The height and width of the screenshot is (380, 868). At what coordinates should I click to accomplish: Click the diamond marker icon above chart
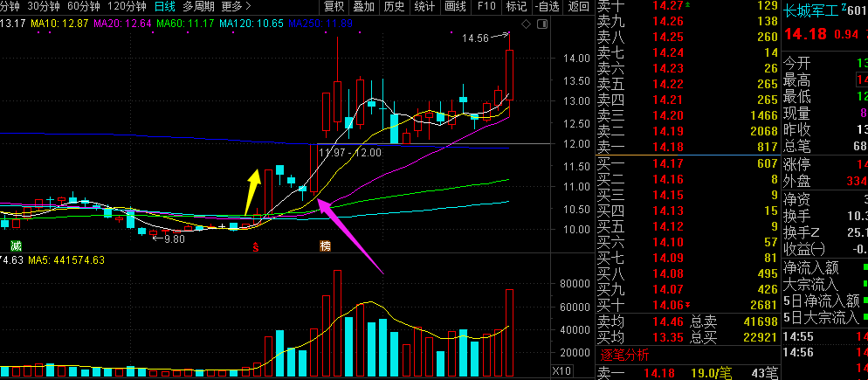[527, 24]
